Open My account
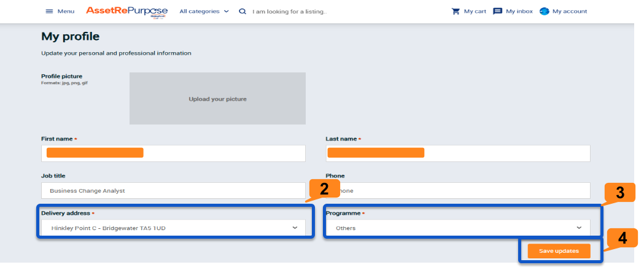The image size is (644, 270). 570,12
